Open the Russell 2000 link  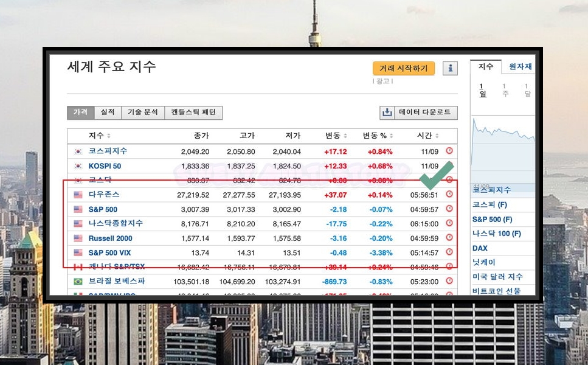pos(110,238)
